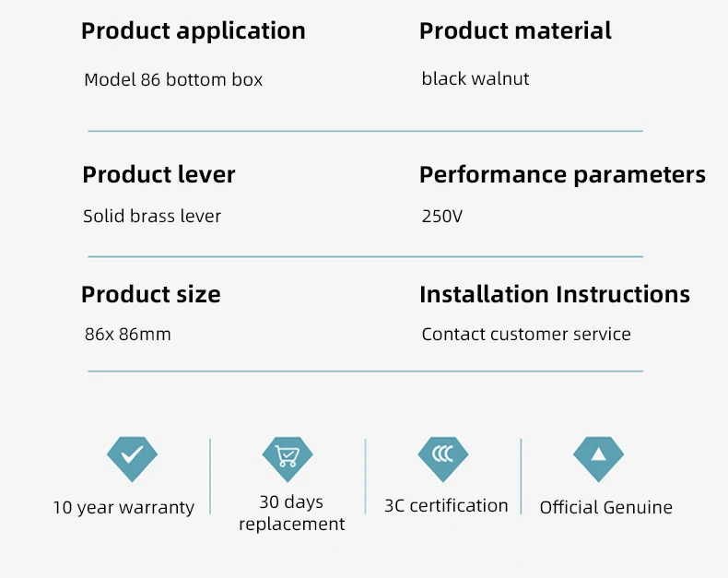Click the Product application heading
The height and width of the screenshot is (578, 728).
[194, 31]
